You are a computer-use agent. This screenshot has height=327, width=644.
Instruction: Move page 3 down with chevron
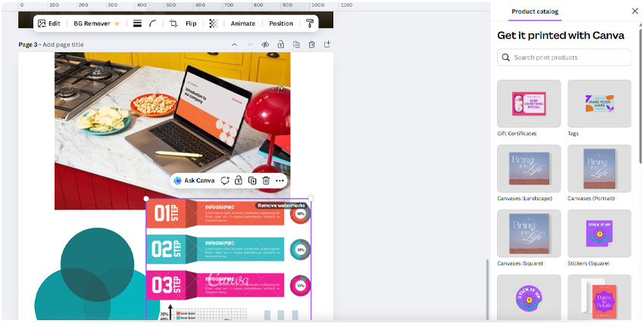point(250,45)
